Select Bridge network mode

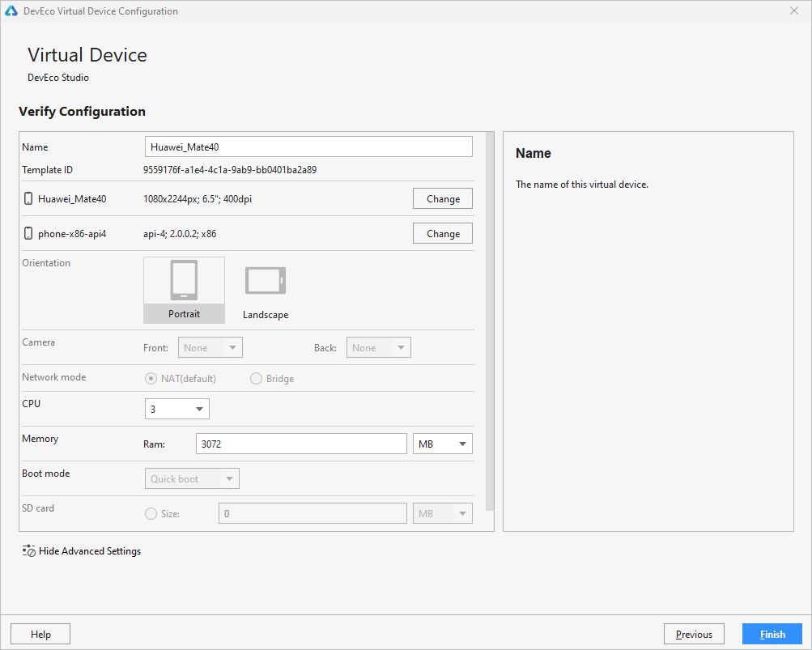(x=256, y=379)
